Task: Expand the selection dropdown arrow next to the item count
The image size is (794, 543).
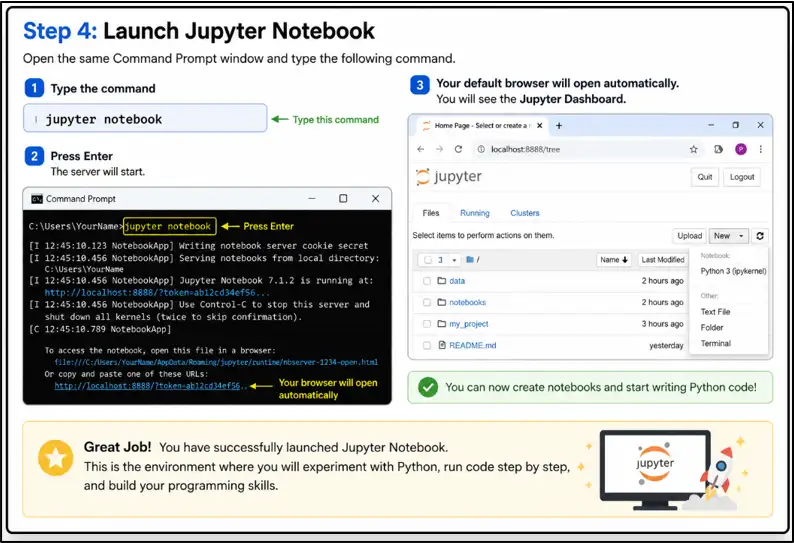Action: tap(454, 260)
